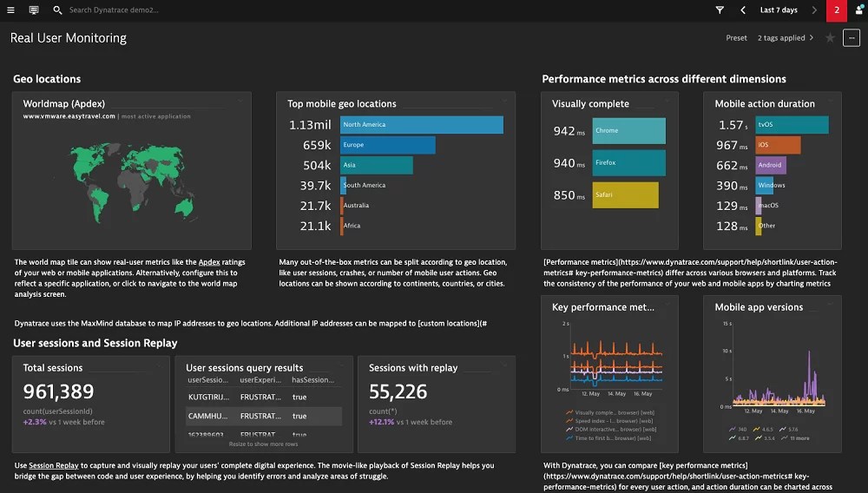868x493 pixels.
Task: Open the Last 7 days timeframe selector
Action: tap(779, 10)
